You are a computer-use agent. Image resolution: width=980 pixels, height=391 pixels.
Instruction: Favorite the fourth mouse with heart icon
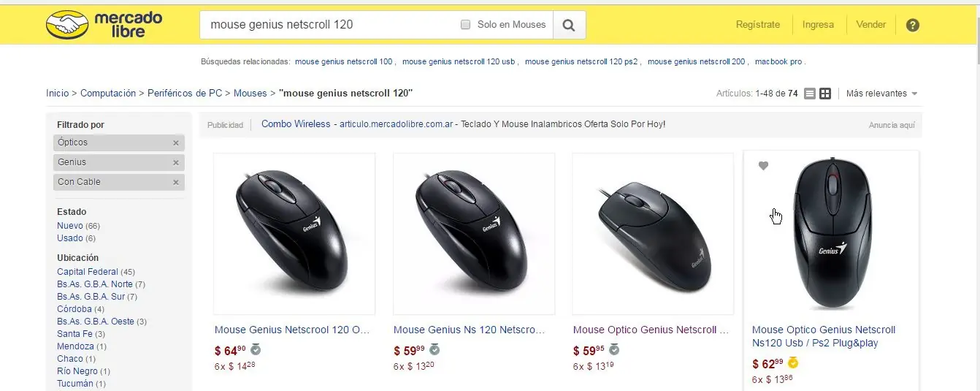[x=763, y=166]
